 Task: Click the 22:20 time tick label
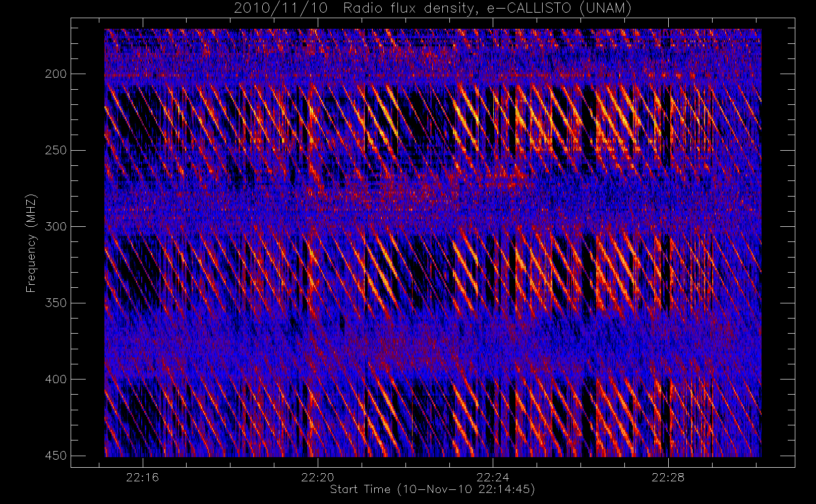318,477
